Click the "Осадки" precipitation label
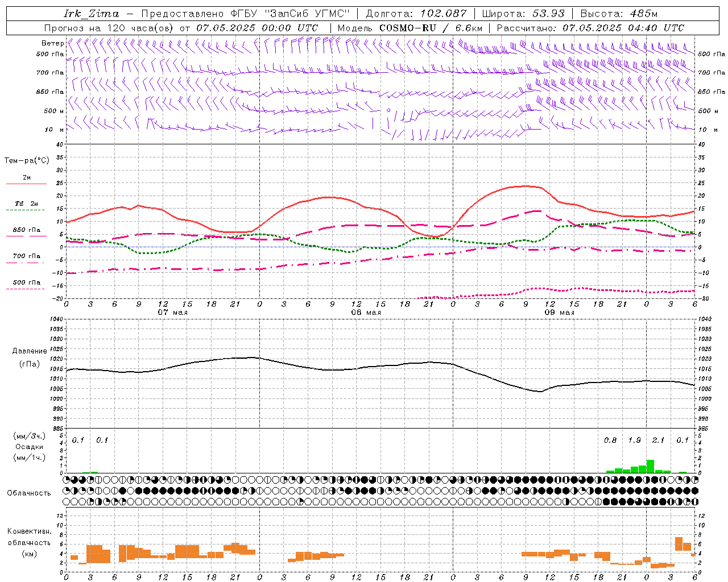728x582 pixels. (x=29, y=447)
